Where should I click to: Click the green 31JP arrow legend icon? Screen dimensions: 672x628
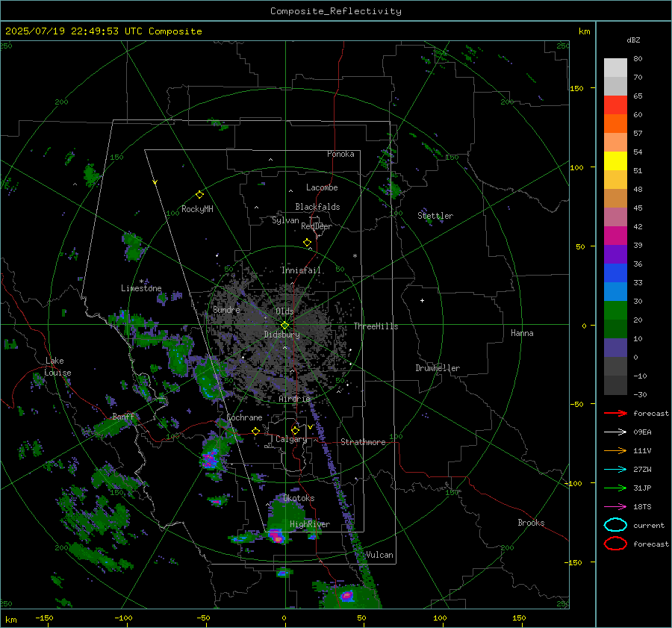615,488
